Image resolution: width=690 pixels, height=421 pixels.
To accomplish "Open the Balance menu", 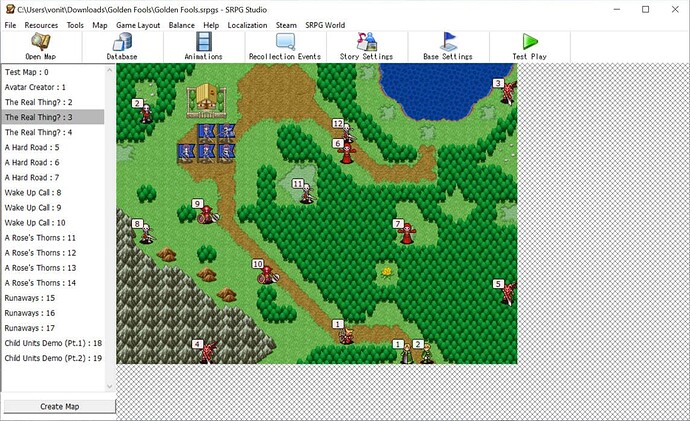I will 182,25.
